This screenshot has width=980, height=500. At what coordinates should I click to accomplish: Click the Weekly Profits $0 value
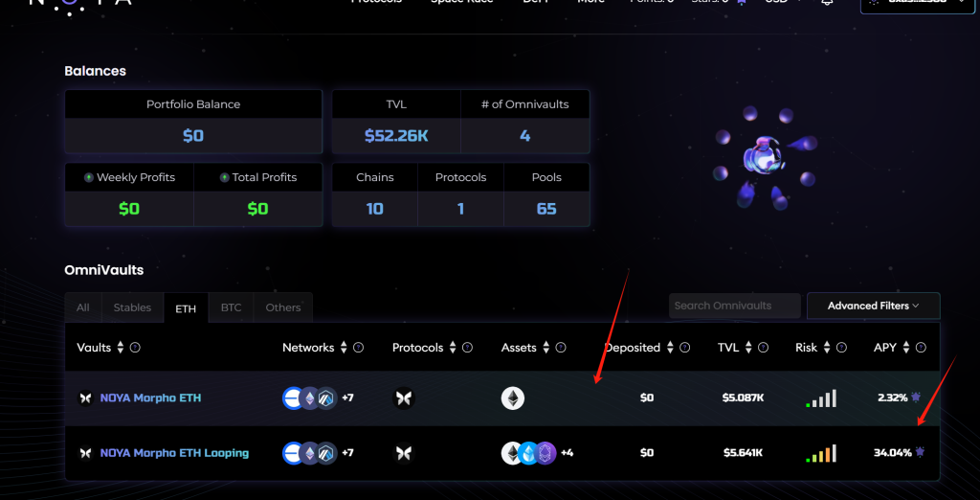pos(129,209)
